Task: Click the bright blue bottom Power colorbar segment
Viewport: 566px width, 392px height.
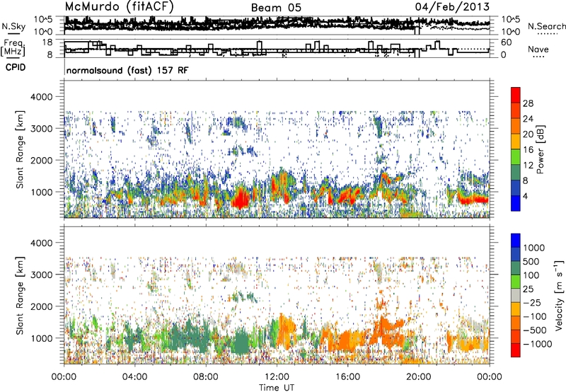Action: [x=516, y=204]
